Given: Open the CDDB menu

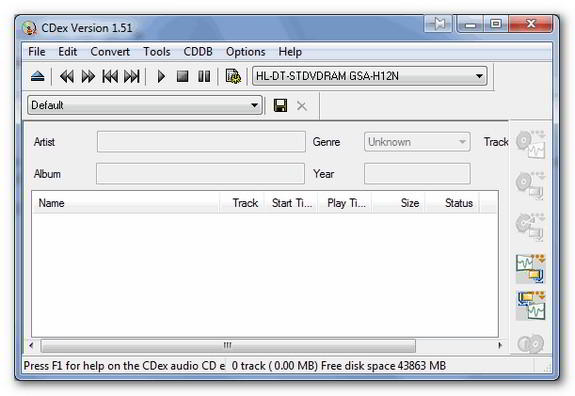Looking at the screenshot, I should coord(198,52).
